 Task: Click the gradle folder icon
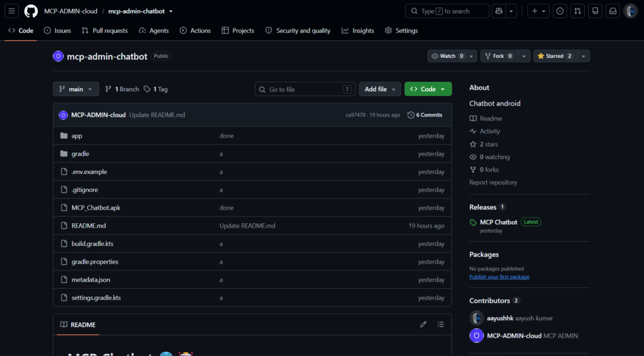(x=64, y=153)
